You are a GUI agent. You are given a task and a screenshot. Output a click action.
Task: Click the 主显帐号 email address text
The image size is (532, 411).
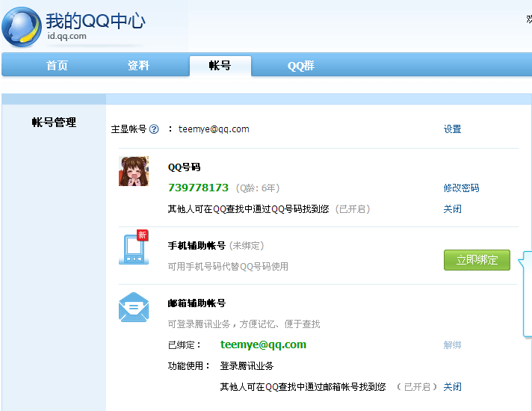coord(214,129)
